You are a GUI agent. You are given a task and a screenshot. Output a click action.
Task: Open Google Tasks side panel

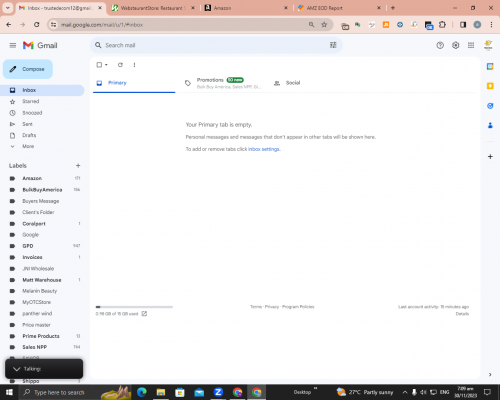click(x=490, y=106)
